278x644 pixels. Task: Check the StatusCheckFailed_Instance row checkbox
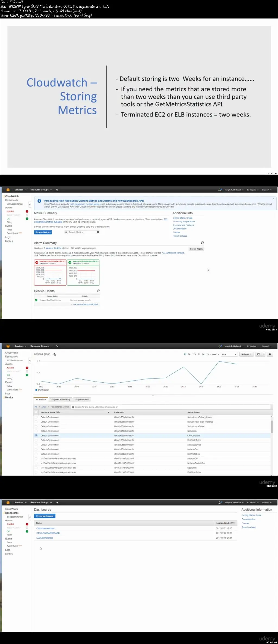tap(36, 422)
